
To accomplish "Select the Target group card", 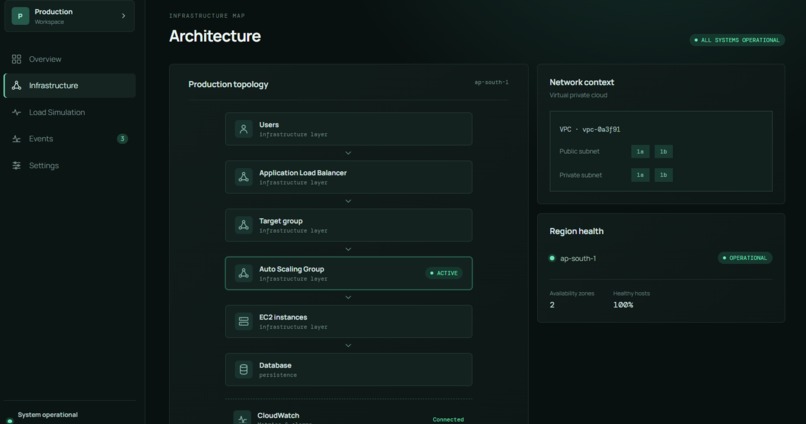I will tap(349, 225).
